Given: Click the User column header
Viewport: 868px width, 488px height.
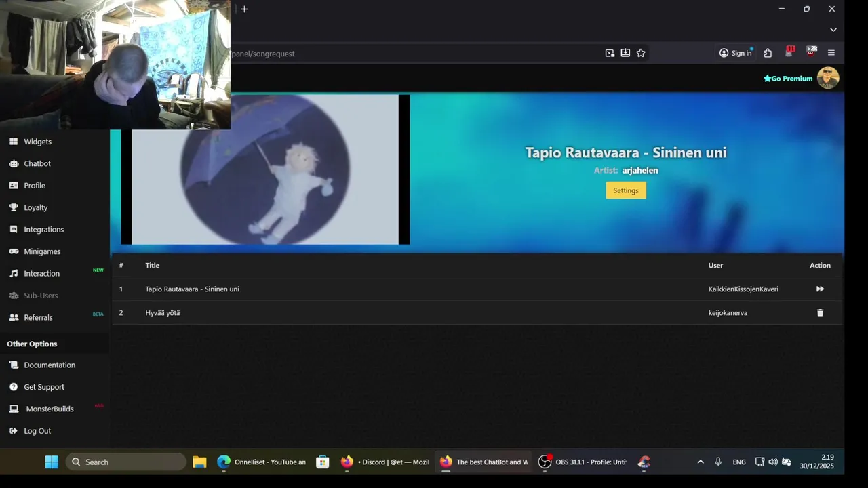Looking at the screenshot, I should pos(715,265).
